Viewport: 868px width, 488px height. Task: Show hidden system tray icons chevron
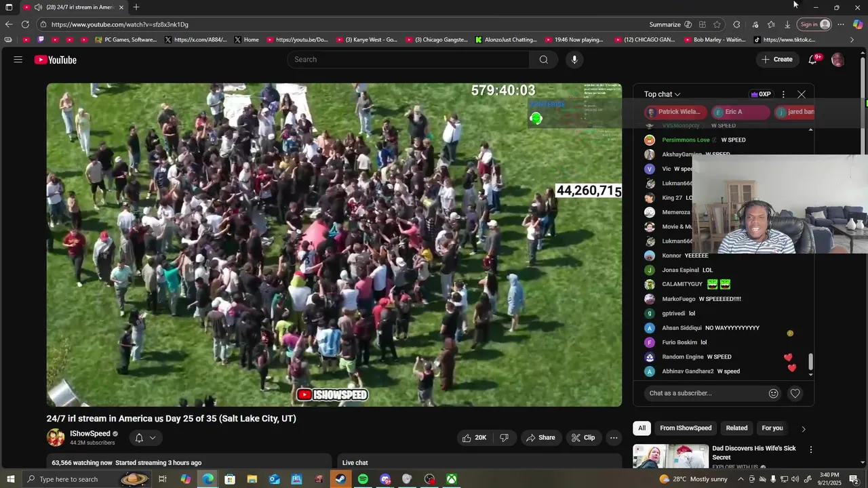741,479
